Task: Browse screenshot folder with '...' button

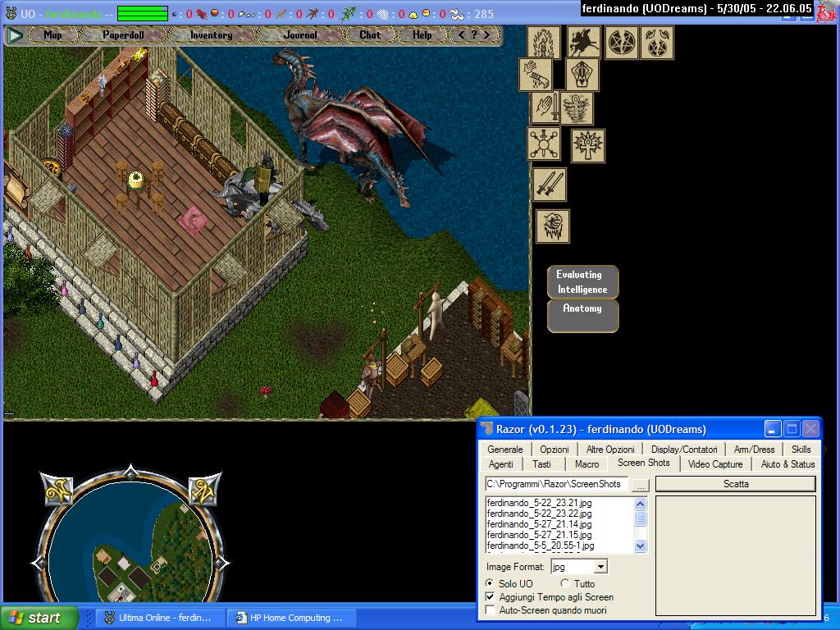Action: point(640,485)
